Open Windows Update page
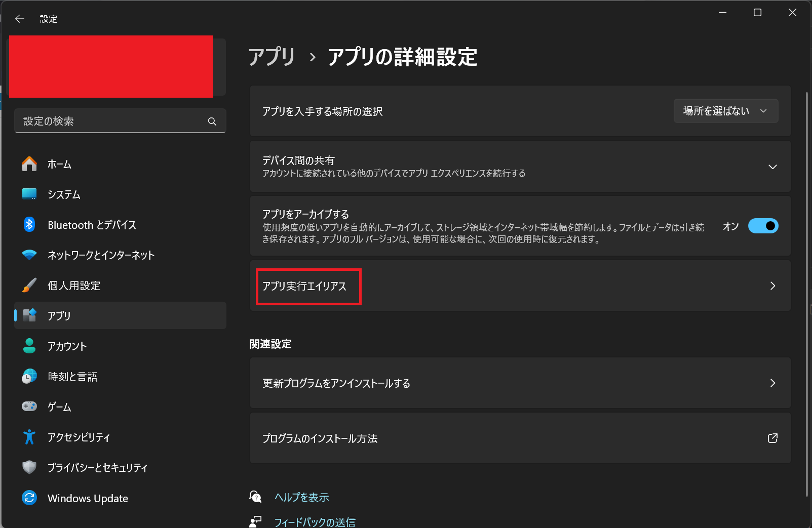The height and width of the screenshot is (528, 812). coord(120,498)
